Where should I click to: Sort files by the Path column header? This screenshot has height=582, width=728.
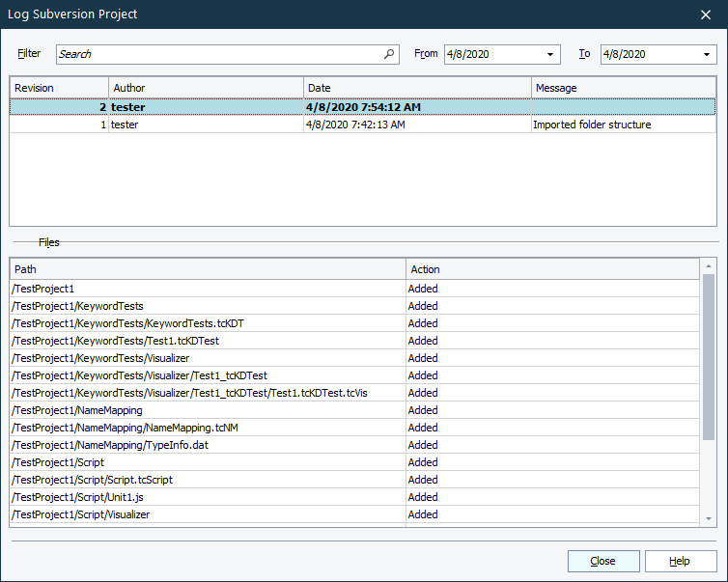pos(208,269)
